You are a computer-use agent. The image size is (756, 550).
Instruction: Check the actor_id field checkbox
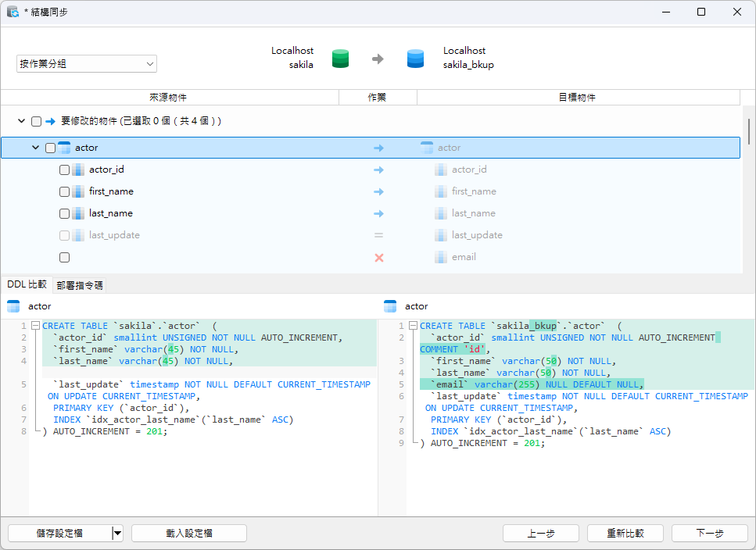pyautogui.click(x=65, y=170)
